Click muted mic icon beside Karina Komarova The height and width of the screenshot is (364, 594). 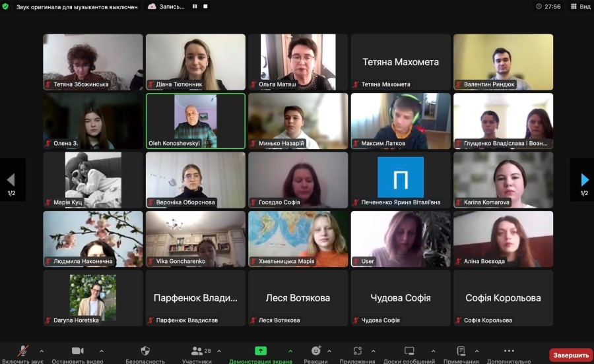coord(459,202)
